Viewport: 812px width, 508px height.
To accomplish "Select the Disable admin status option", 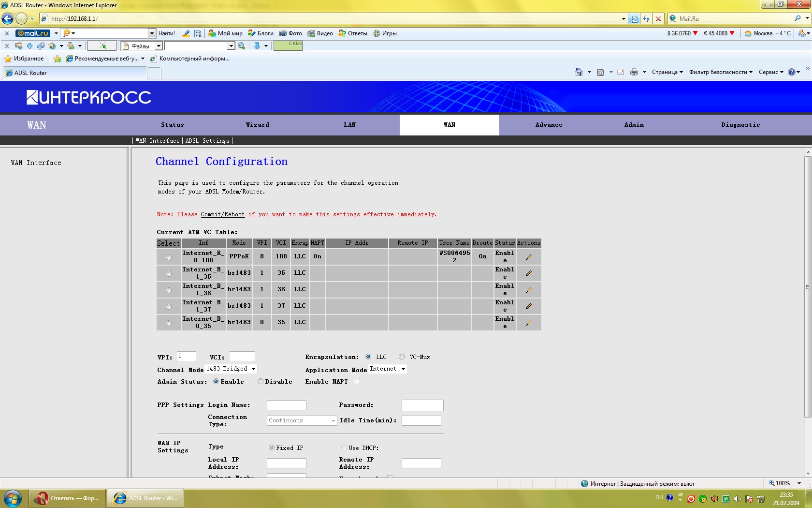I will click(x=261, y=382).
